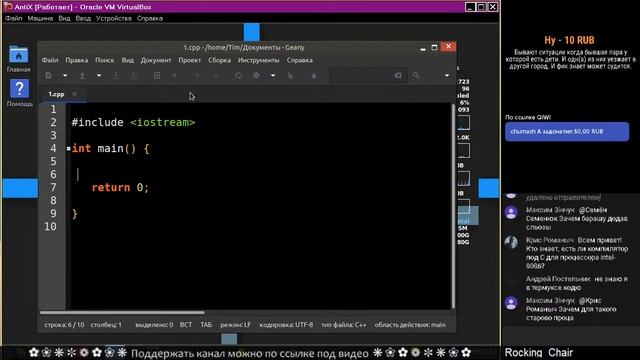Click the Compile toolbar icon
Screen dimensions: 640x360
pyautogui.click(x=238, y=76)
